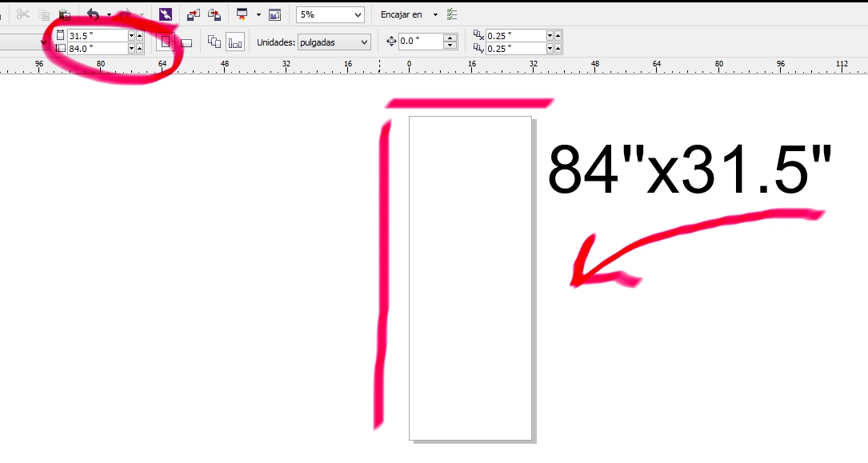The width and height of the screenshot is (868, 463).
Task: Expand the undo history dropdown arrow
Action: tap(109, 14)
